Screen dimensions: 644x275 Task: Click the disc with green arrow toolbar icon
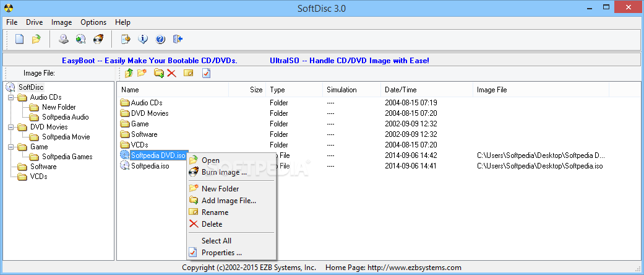tap(80, 39)
